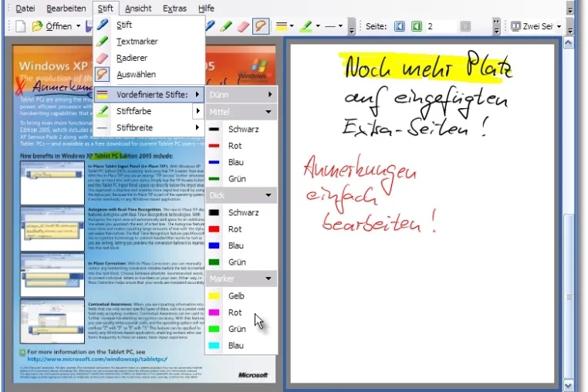Expand the Dünn pen group
588x392 pixels.
coord(241,95)
